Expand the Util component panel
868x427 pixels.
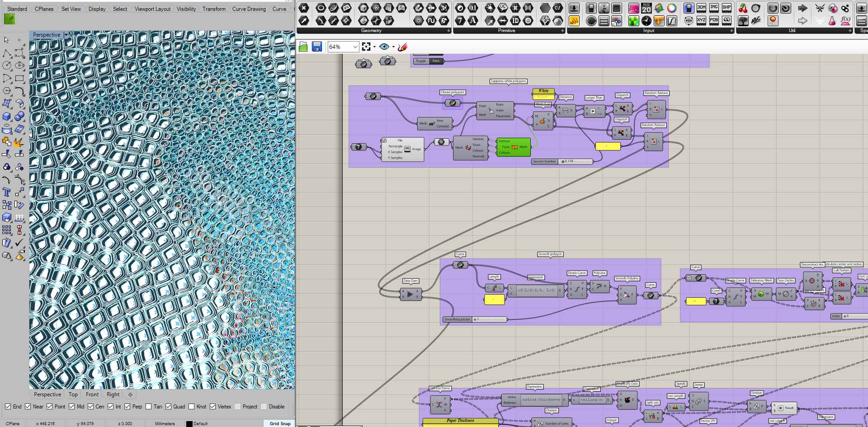850,31
